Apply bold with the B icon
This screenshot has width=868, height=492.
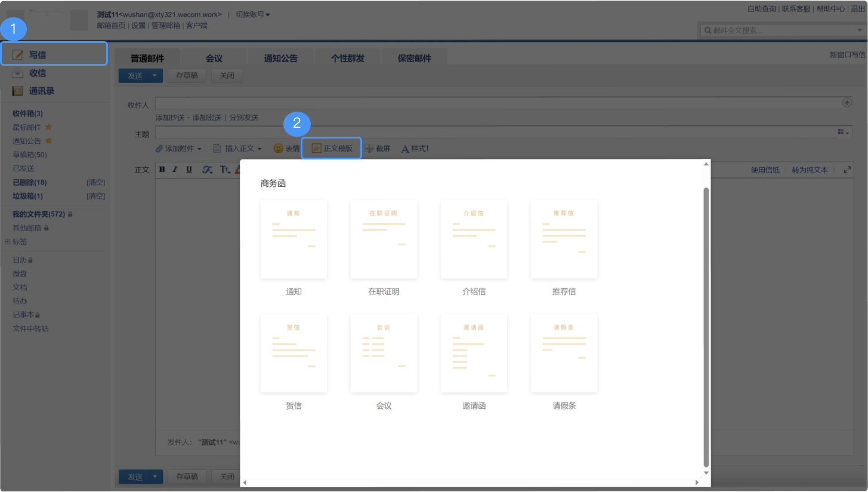pos(162,170)
